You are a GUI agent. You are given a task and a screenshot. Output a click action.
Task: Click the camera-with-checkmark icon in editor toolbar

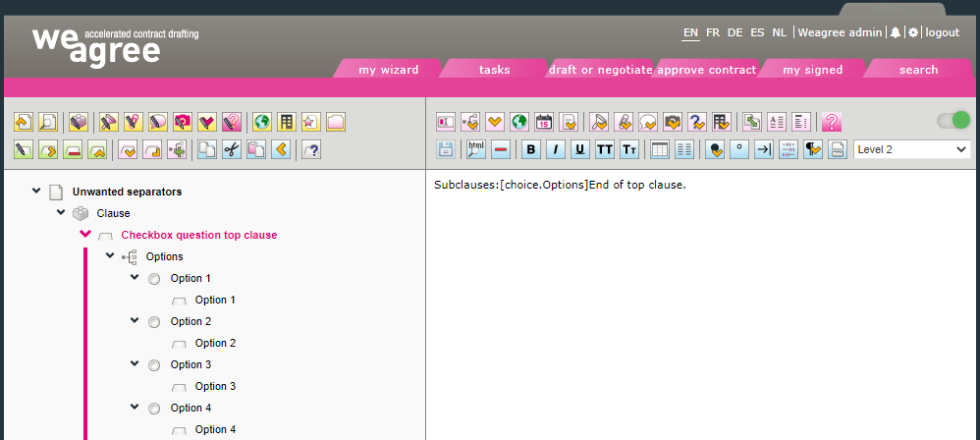tap(673, 122)
